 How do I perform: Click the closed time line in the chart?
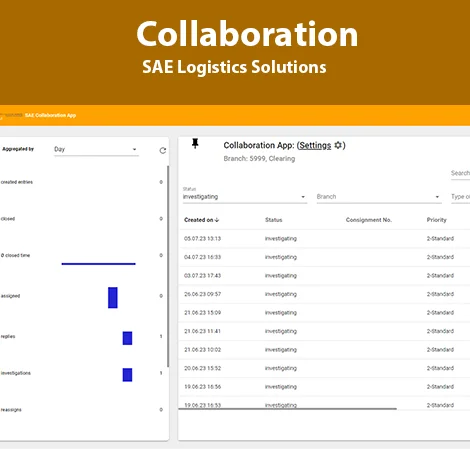click(99, 264)
